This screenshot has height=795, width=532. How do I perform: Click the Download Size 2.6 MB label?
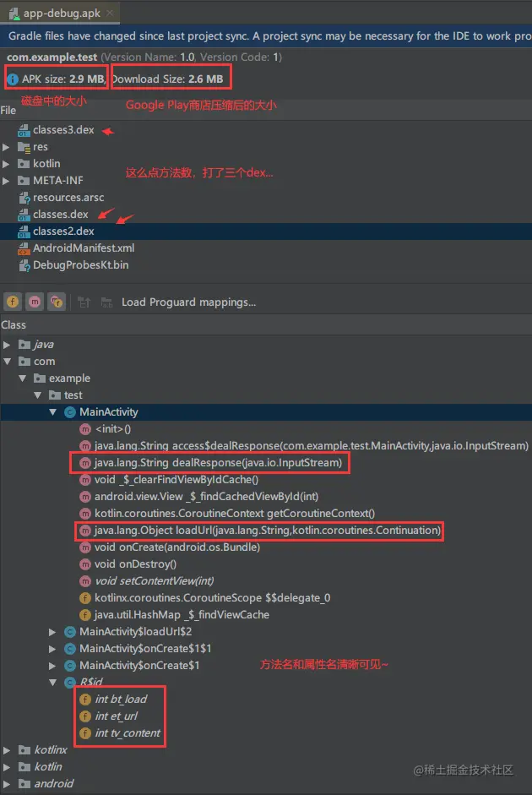click(168, 79)
